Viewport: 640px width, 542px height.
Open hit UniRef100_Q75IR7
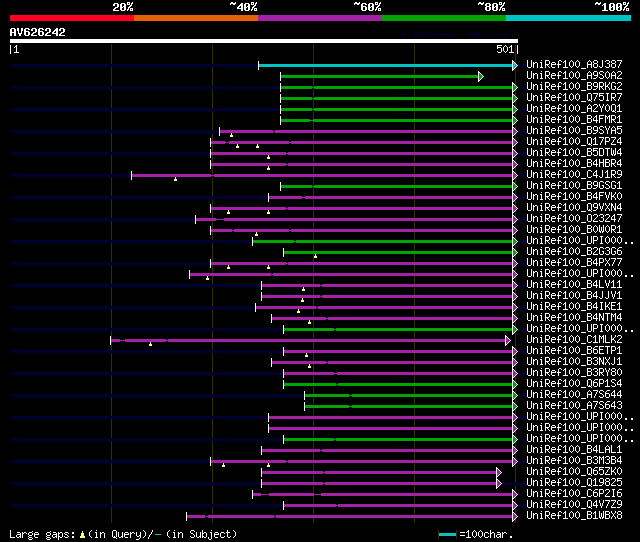tap(574, 98)
